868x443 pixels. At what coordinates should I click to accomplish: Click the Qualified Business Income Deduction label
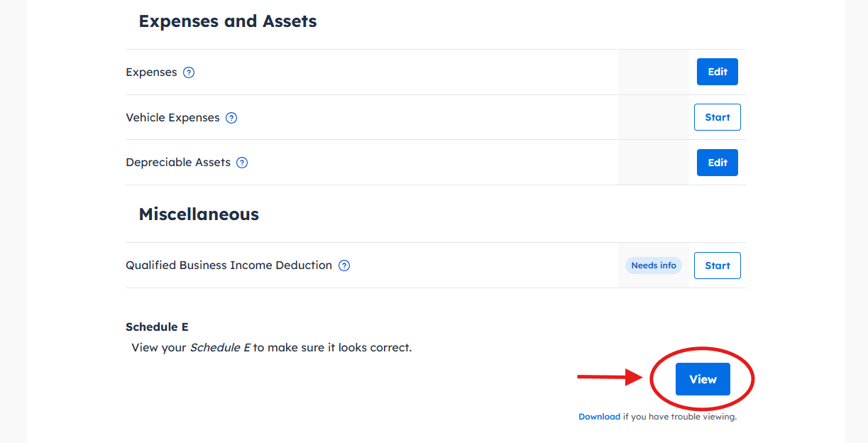point(229,266)
